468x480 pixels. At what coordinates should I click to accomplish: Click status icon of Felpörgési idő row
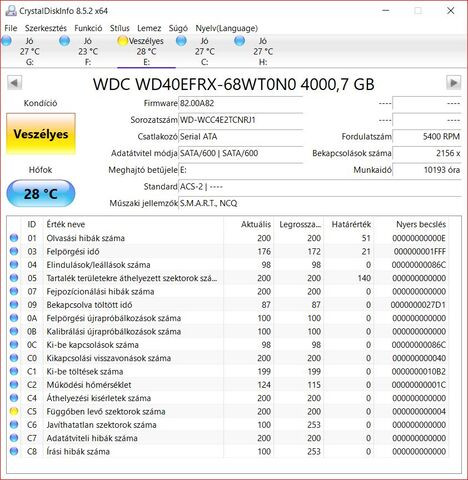click(14, 251)
